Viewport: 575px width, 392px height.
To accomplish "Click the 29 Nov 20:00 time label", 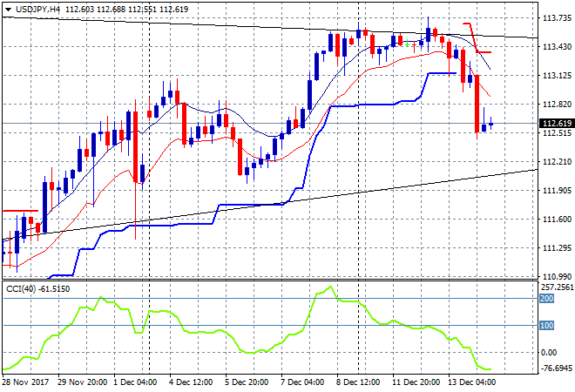I will tap(82, 382).
